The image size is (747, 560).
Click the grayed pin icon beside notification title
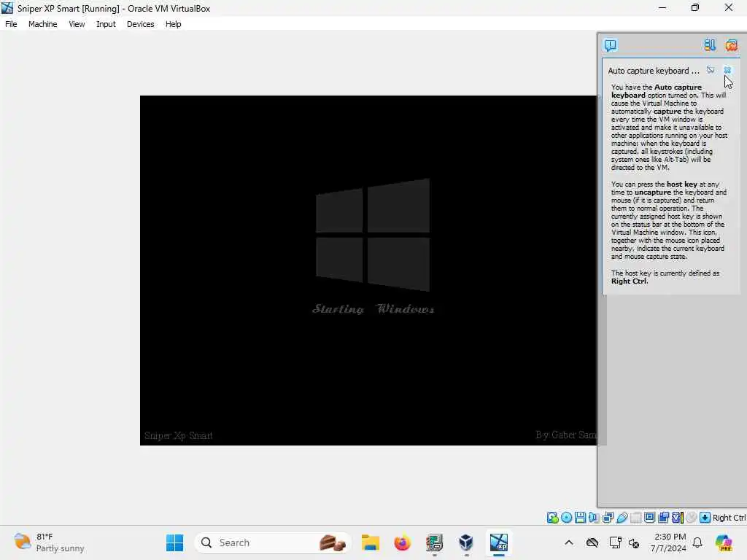pyautogui.click(x=711, y=70)
